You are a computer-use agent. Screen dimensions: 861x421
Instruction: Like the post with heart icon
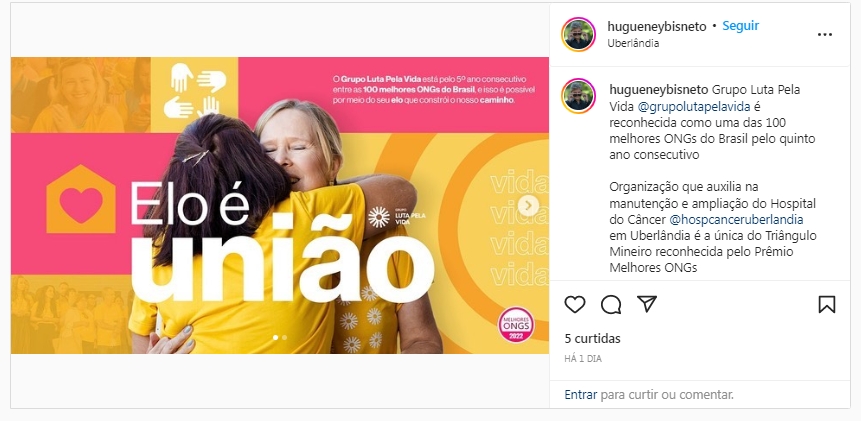click(575, 304)
